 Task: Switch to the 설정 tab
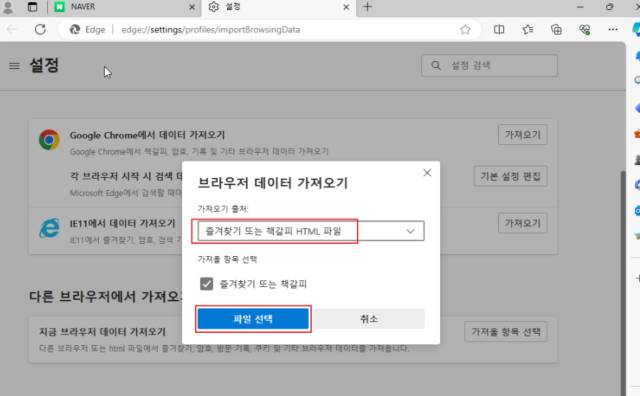pyautogui.click(x=278, y=7)
